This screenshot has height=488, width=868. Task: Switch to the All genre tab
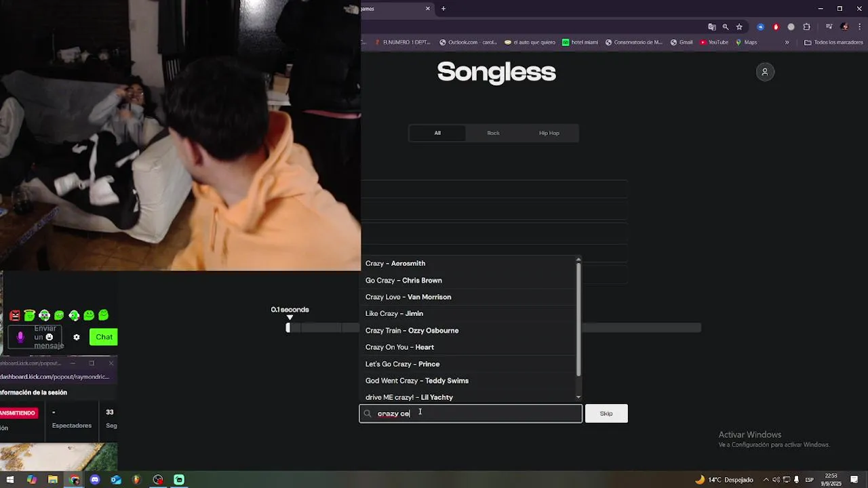pos(437,133)
